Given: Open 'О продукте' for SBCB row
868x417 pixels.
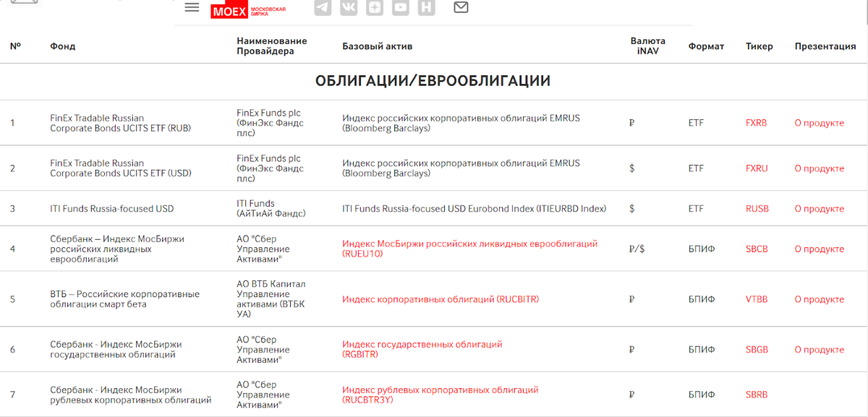Looking at the screenshot, I should pos(820,249).
